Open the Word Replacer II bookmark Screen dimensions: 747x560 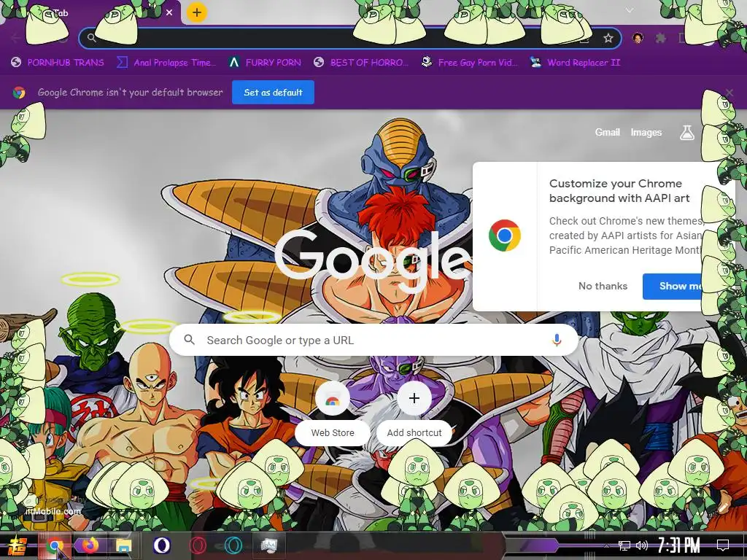coord(575,63)
